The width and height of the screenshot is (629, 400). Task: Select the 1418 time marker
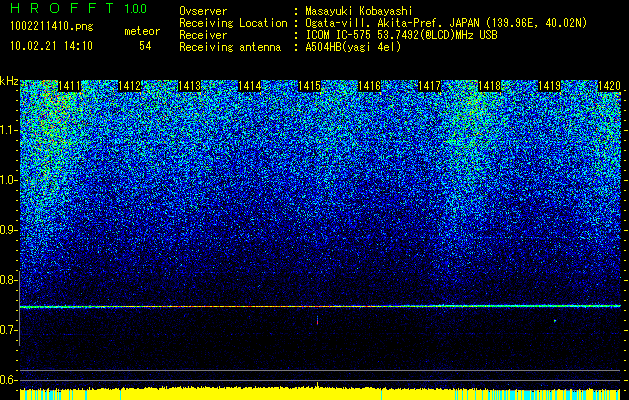(489, 86)
